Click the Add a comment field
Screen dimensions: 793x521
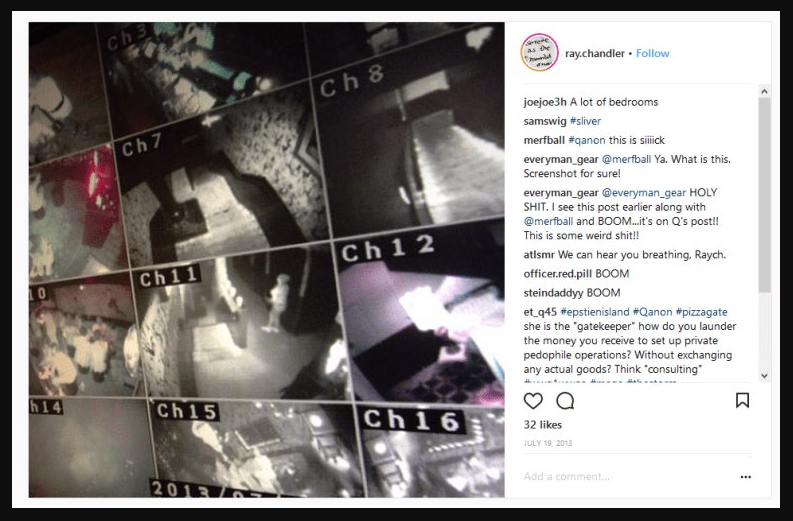click(x=627, y=476)
